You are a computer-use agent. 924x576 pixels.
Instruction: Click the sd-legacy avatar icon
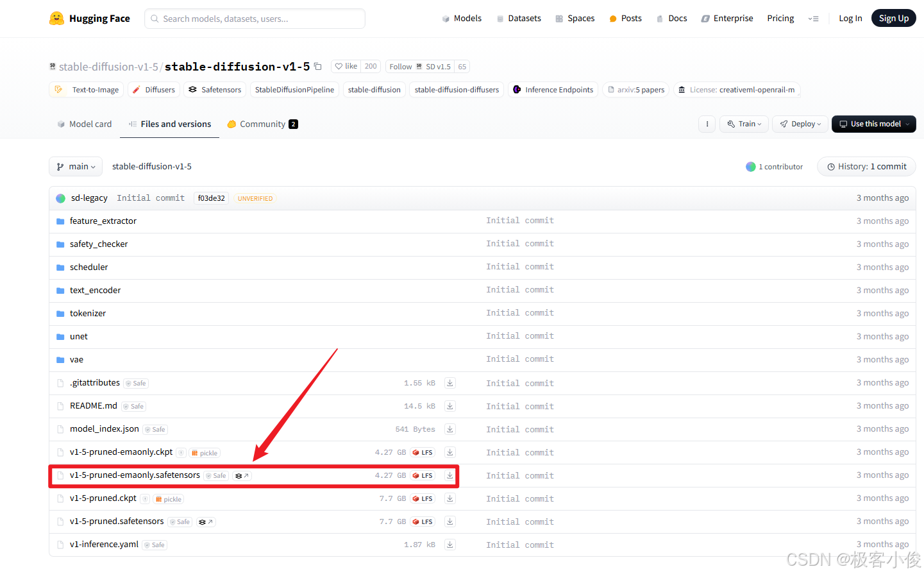(x=61, y=198)
